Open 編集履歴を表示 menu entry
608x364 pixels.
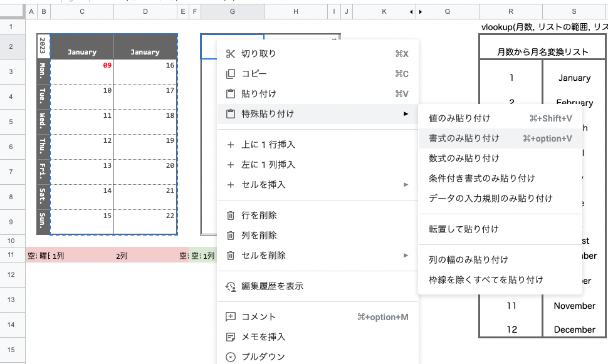pos(318,286)
